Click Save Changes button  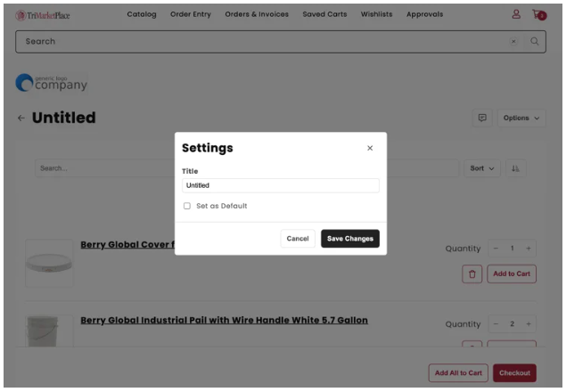(x=349, y=239)
